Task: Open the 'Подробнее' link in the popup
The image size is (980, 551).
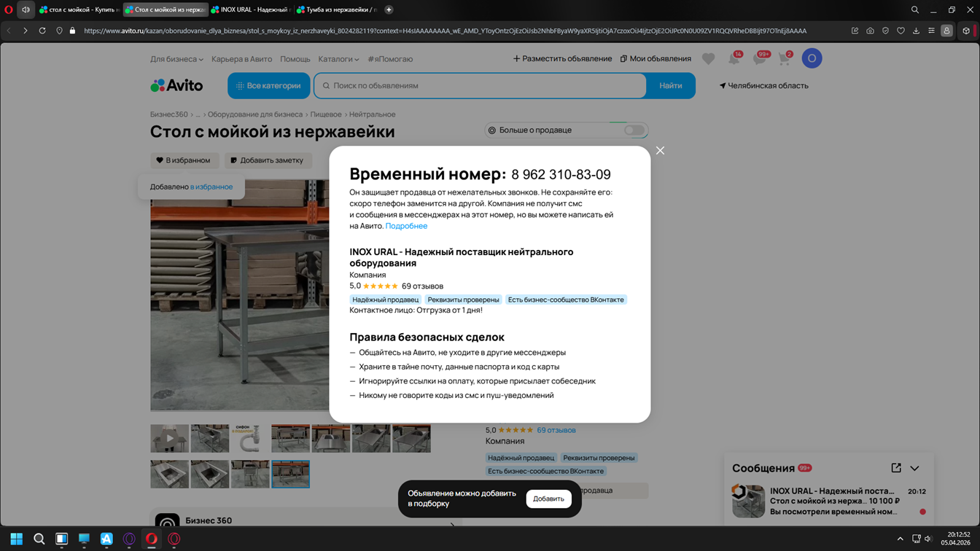Action: [x=406, y=226]
